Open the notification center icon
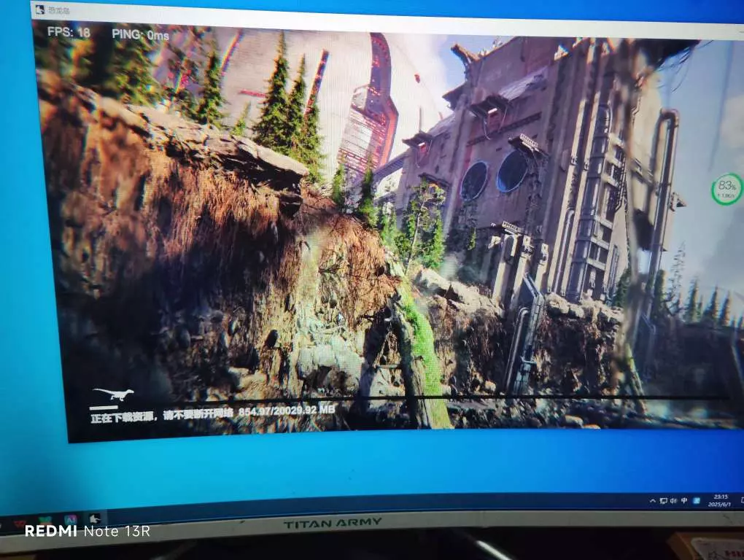 point(742,501)
